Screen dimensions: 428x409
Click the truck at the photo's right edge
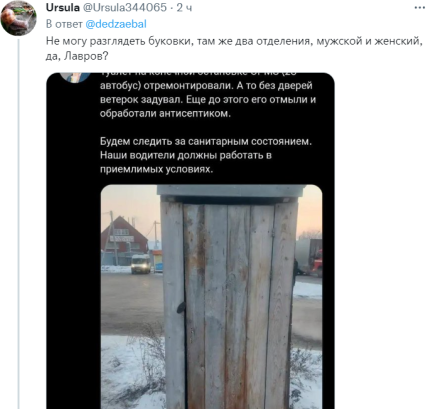(309, 257)
